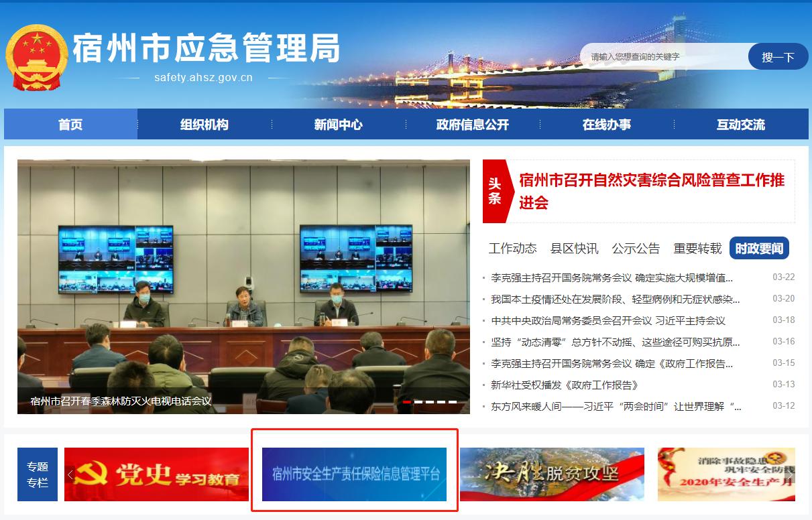Screen dimensions: 812x520
Task: Open the website URL safety.ahsz.gov.cn link
Action: point(202,78)
